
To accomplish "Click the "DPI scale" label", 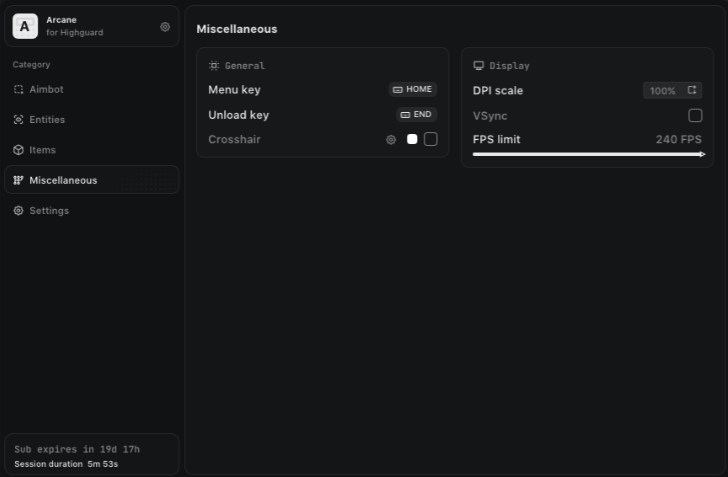I will [x=498, y=91].
